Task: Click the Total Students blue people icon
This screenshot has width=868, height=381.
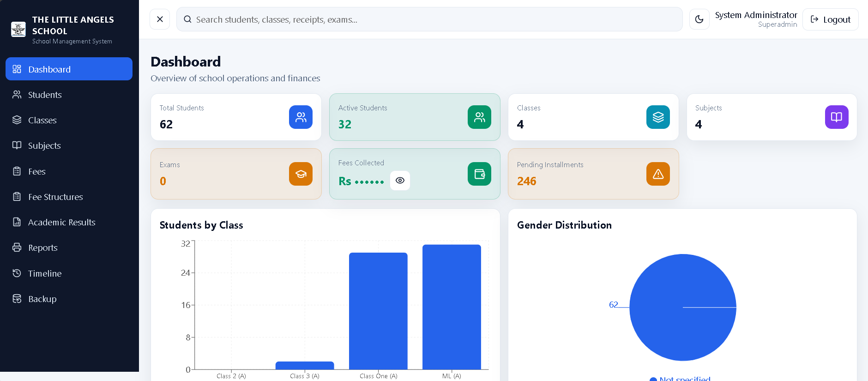Action: tap(301, 117)
